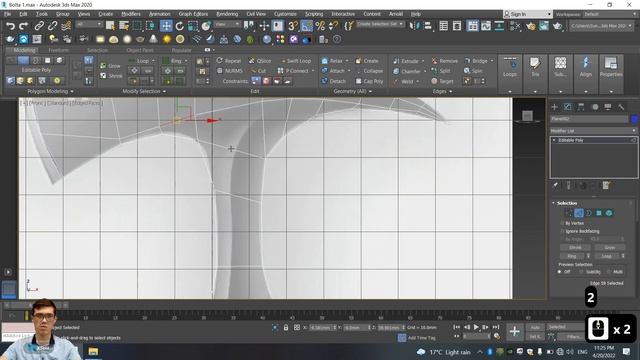Click the QSlice tool
This screenshot has width=640, height=360.
coord(260,61)
